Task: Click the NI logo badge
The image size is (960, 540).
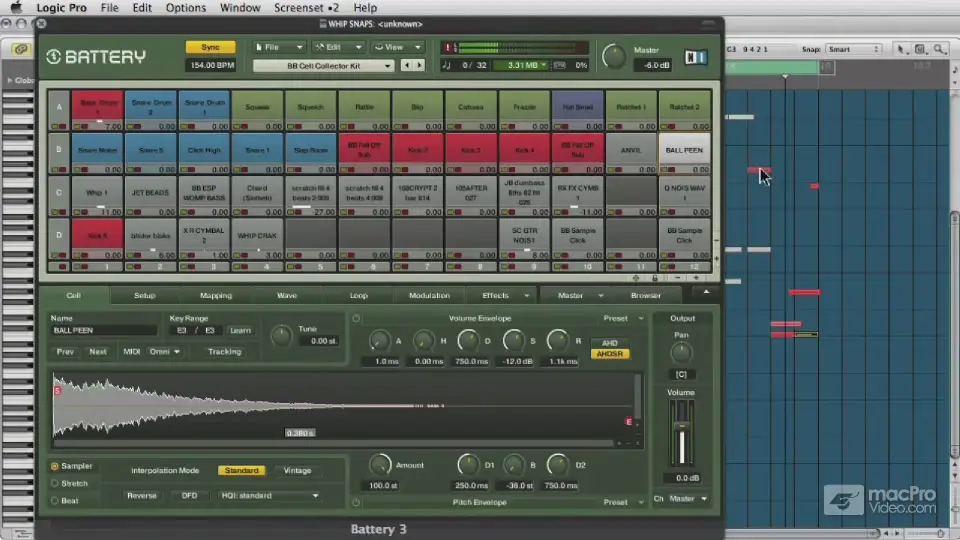Action: [696, 57]
